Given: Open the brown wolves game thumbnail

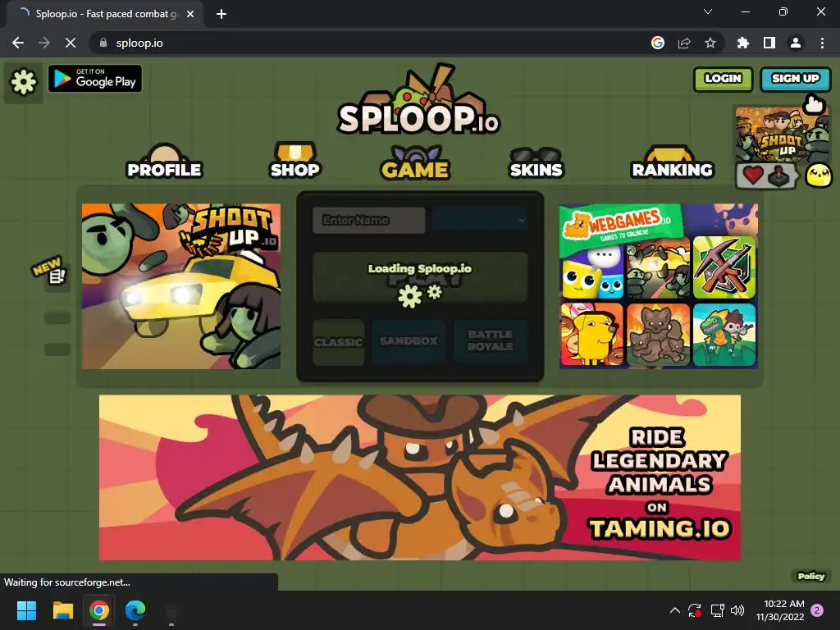Looking at the screenshot, I should 658,335.
